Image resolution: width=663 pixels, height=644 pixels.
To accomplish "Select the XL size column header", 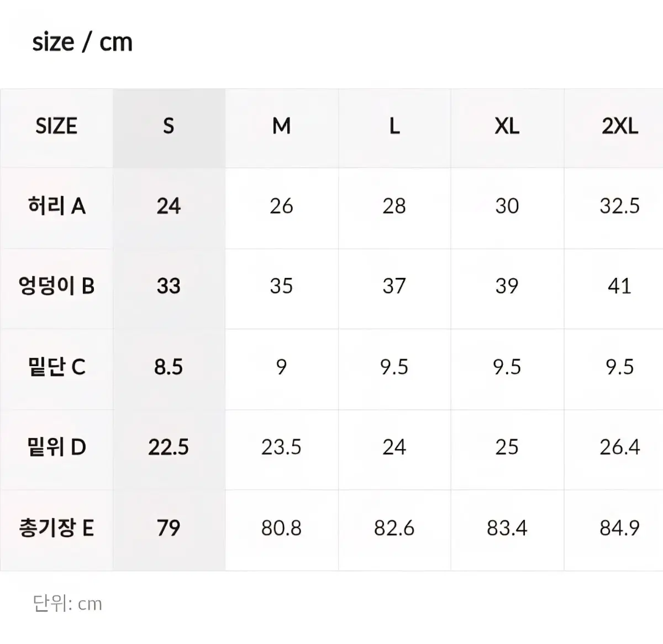I will [507, 126].
